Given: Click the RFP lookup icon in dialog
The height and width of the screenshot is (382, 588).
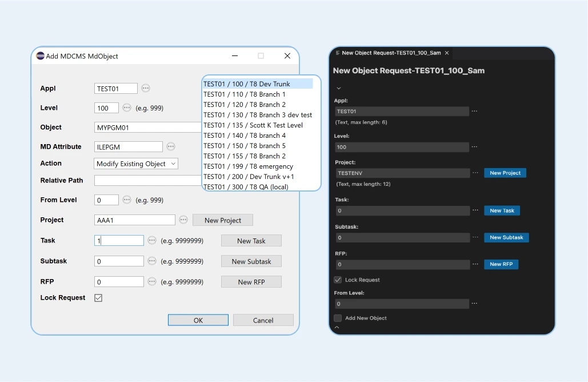Looking at the screenshot, I should (x=152, y=281).
